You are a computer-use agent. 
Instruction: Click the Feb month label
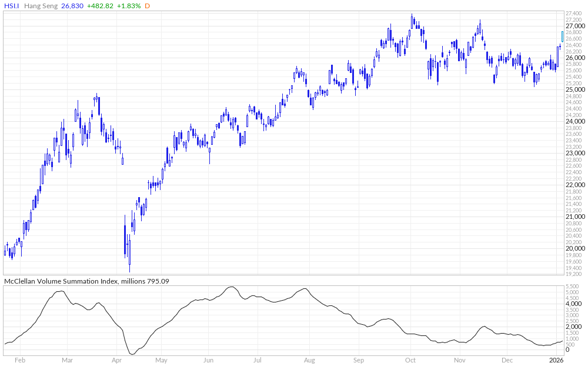tap(19, 358)
